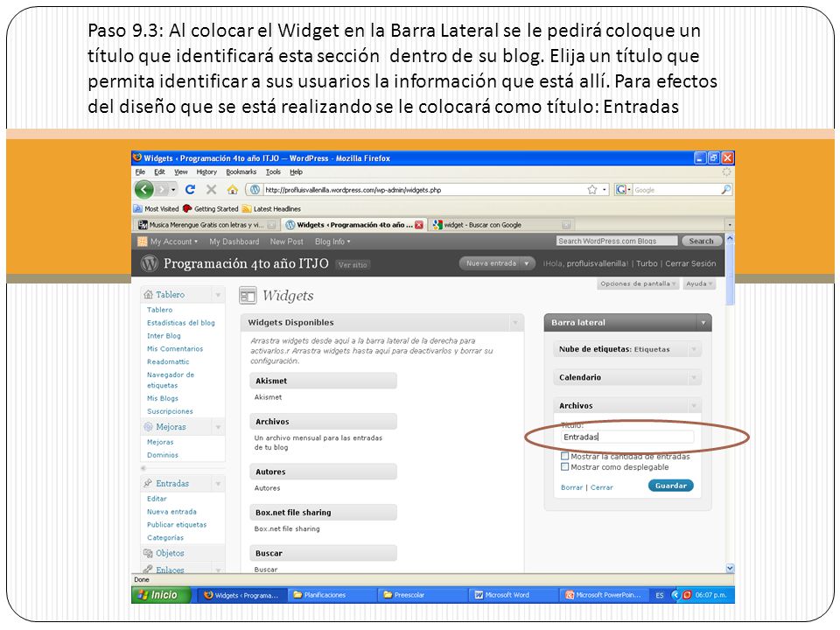Open the Firefox Edit menu
Viewport: 840px width, 630px height.
point(159,172)
